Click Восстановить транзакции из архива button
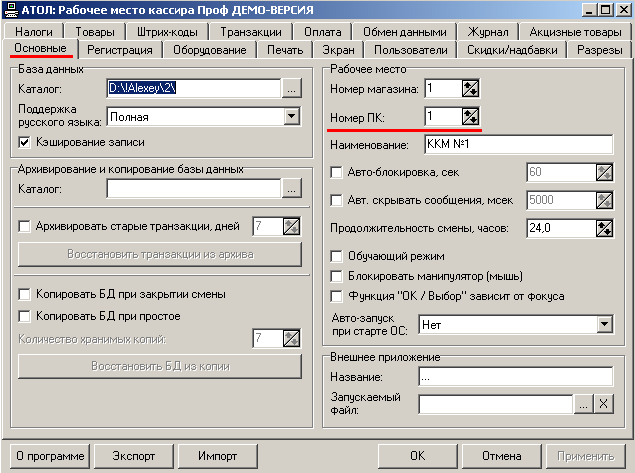Viewport: 635px width, 473px height. click(160, 254)
